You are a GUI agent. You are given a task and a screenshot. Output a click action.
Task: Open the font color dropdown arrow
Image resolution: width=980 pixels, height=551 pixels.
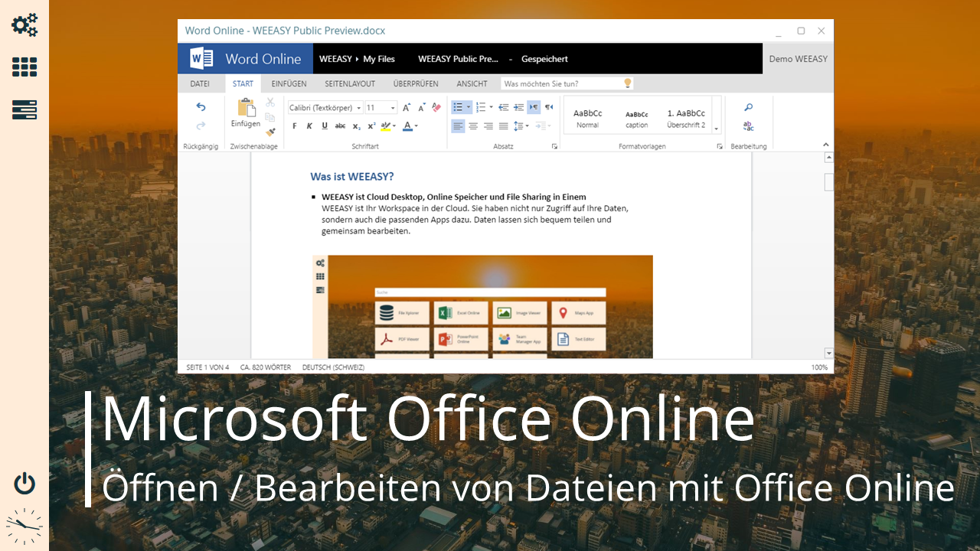coord(416,126)
